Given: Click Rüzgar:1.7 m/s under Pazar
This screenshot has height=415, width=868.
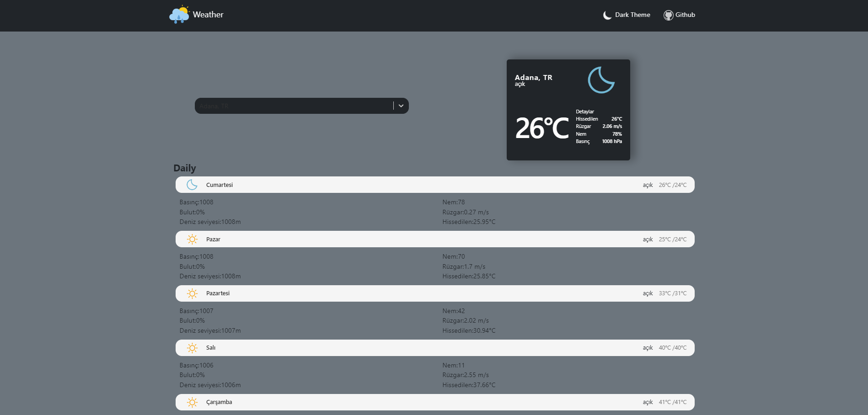Looking at the screenshot, I should pyautogui.click(x=464, y=266).
